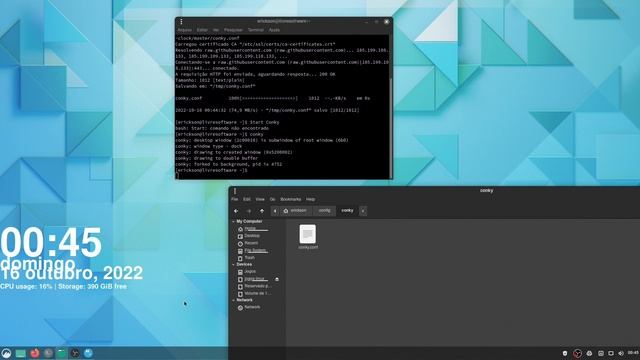Navigate to the .config breadcrumb
Screen dimensions: 640x360
(324, 211)
